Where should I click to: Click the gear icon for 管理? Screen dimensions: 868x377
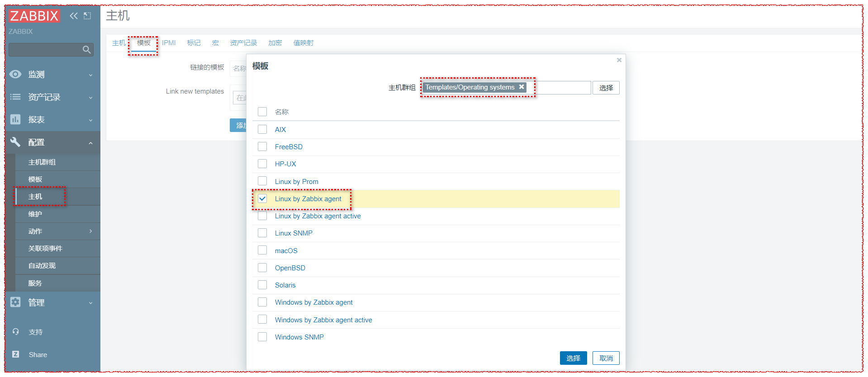pos(15,302)
